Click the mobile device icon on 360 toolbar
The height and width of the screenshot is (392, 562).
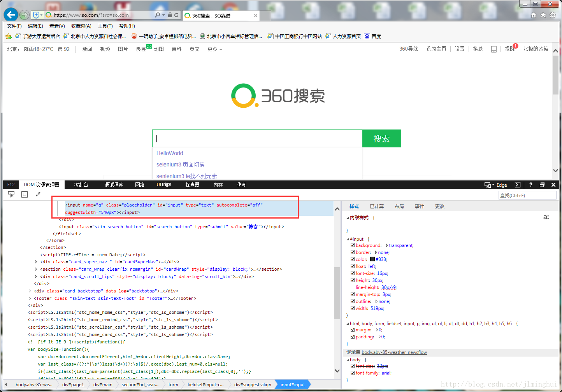(494, 49)
